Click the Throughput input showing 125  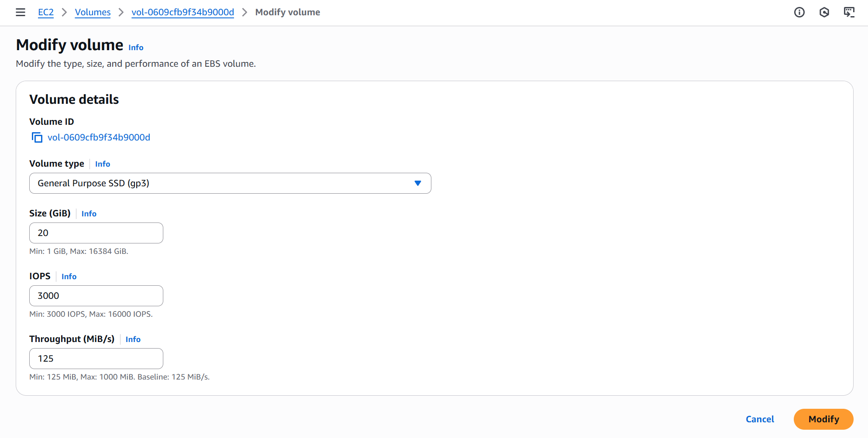[96, 359]
